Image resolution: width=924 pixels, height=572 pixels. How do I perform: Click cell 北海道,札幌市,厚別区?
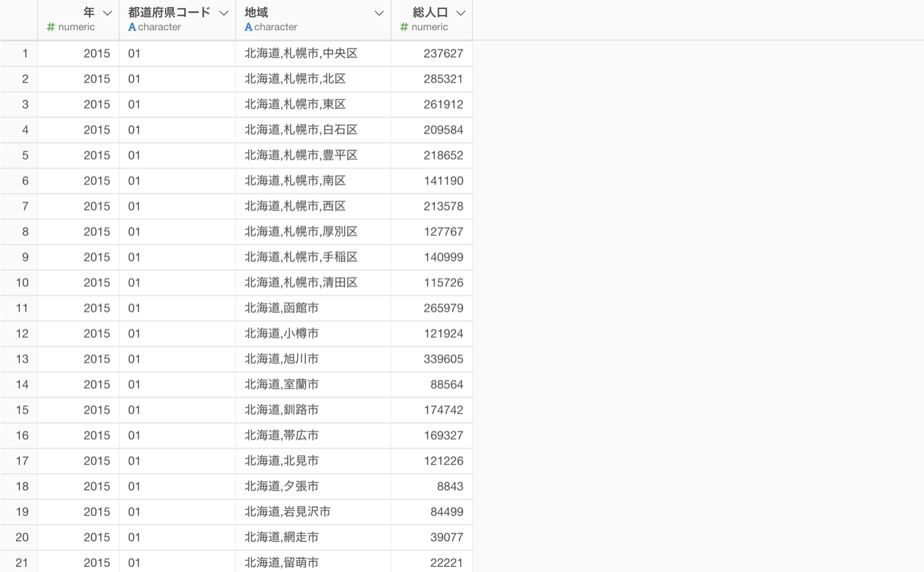point(313,231)
